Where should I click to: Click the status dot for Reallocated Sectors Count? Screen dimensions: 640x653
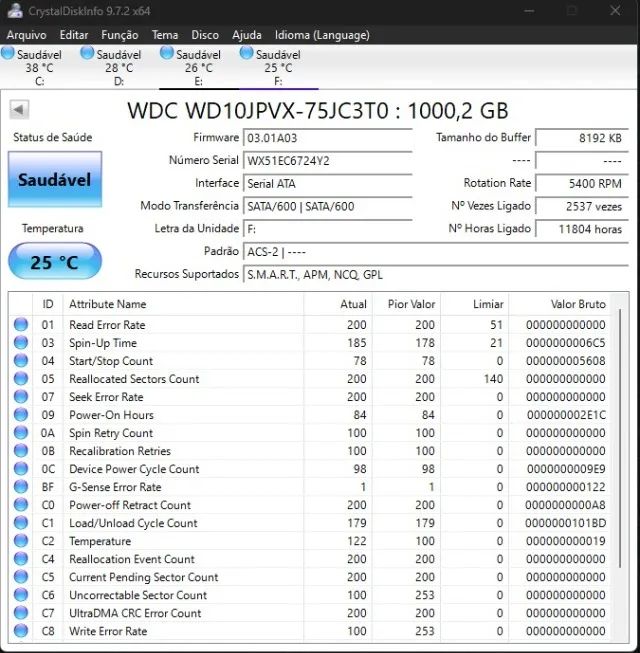[x=21, y=379]
